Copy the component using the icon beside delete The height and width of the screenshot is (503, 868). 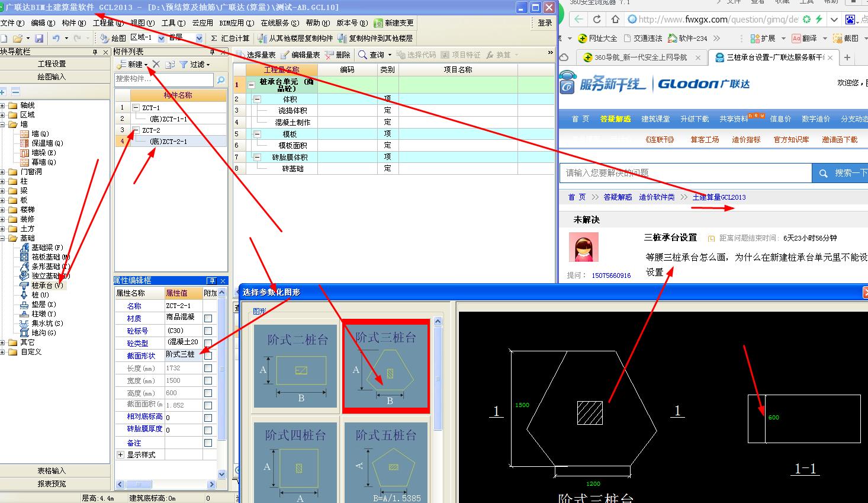pos(170,64)
